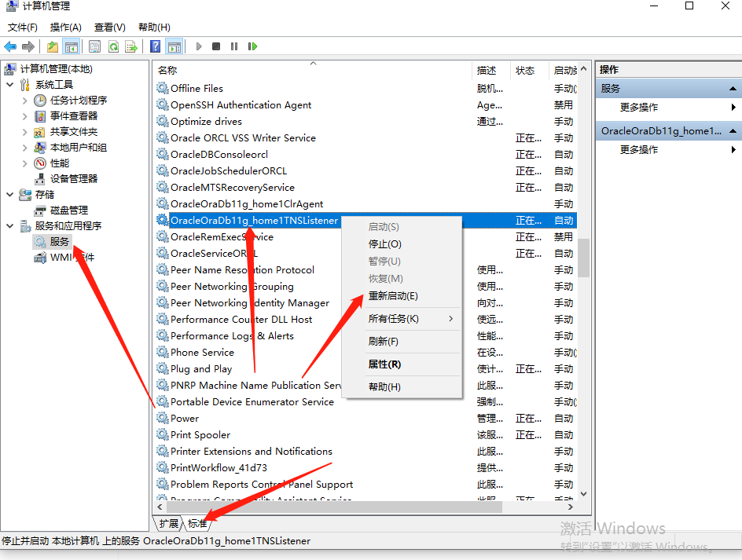Screen dimensions: 742x560
Task: Sort by the 状态 column header
Action: (x=530, y=71)
